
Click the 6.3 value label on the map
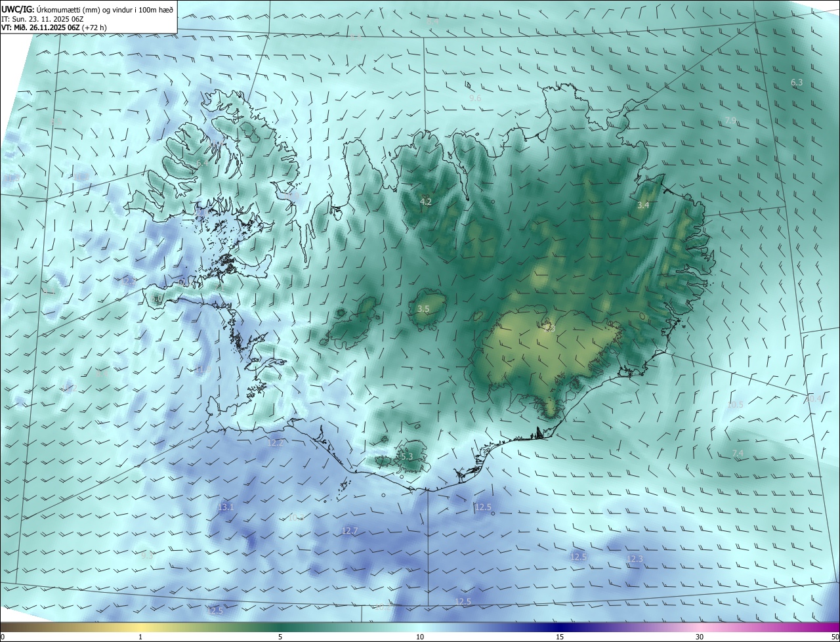[797, 83]
